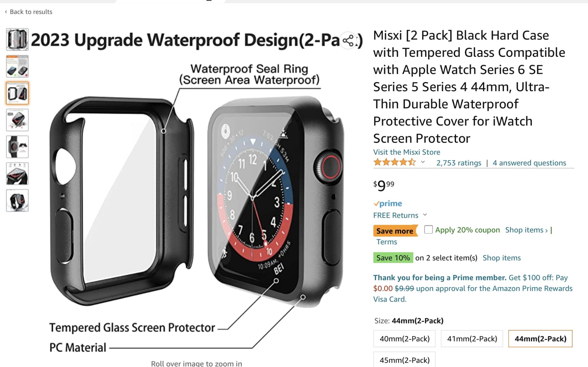The image size is (588, 367).
Task: Open the 2,753 ratings link
Action: pos(459,163)
